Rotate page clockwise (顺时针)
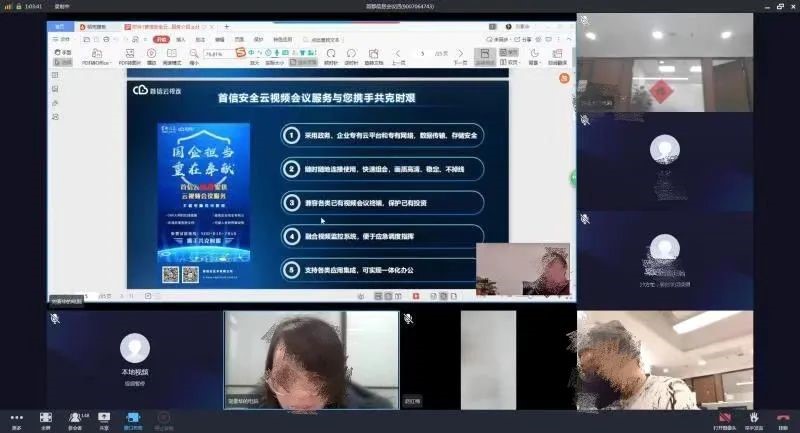Viewport: 800px width, 433px height. point(331,56)
